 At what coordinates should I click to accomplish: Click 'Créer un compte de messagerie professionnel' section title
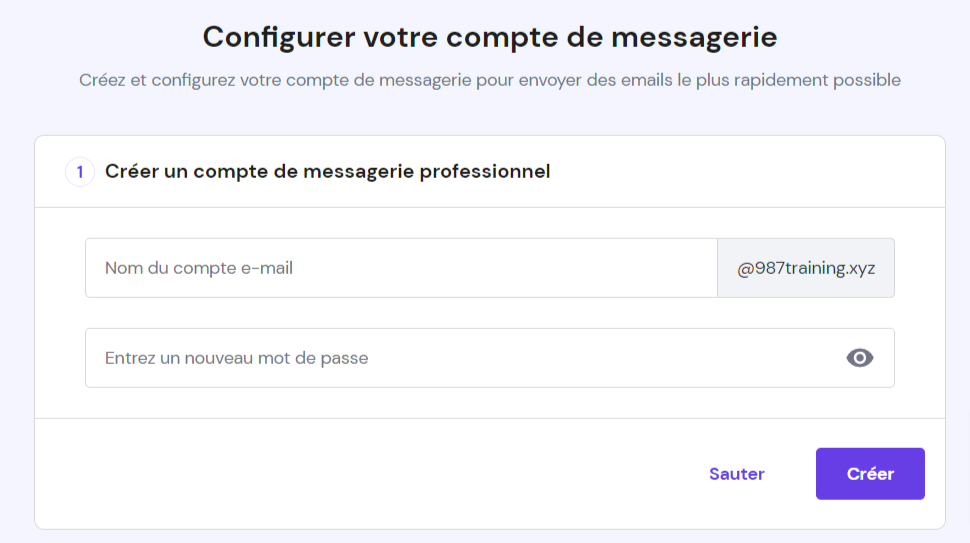point(328,172)
